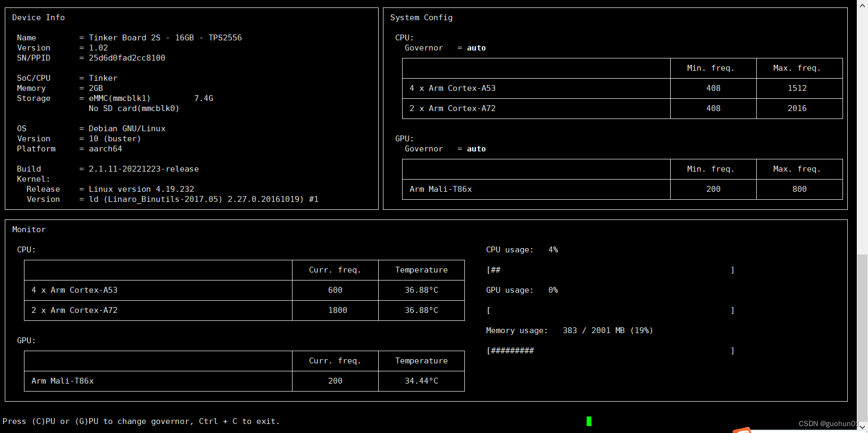Click the kernel release Linux version 4.19.232
The height and width of the screenshot is (433, 868).
tap(141, 189)
